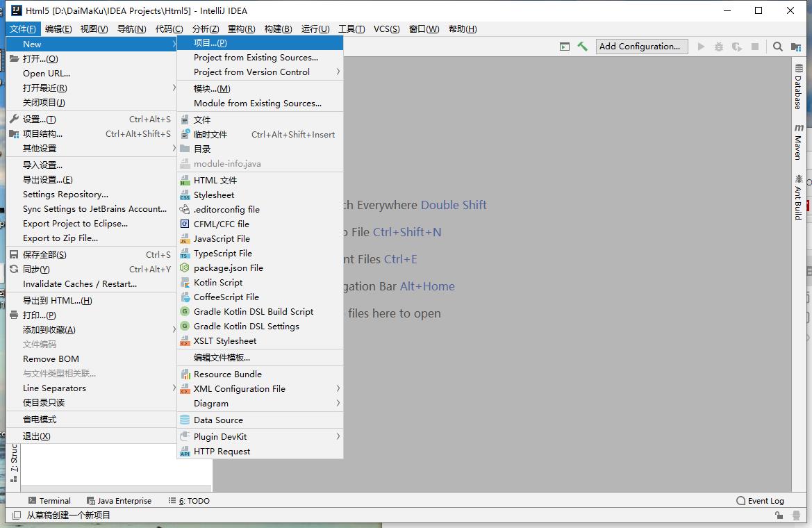Select 退出(X) exit entry
Viewport: 812px width, 528px height.
91,436
